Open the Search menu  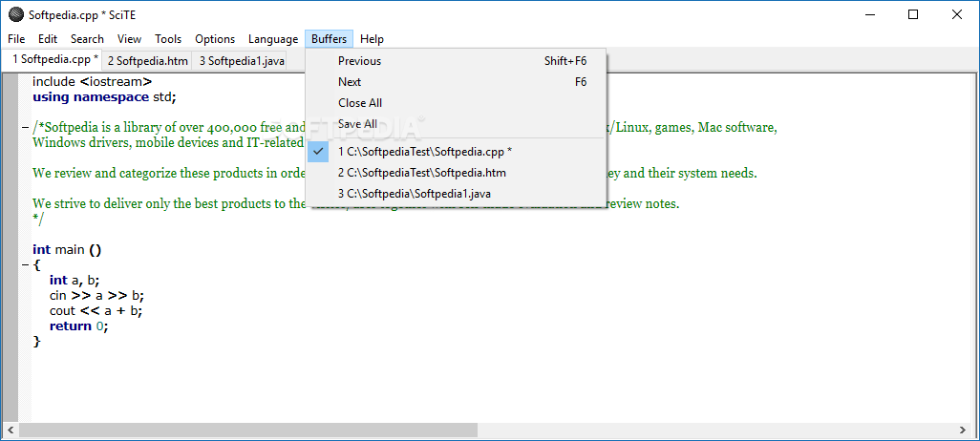click(x=87, y=39)
